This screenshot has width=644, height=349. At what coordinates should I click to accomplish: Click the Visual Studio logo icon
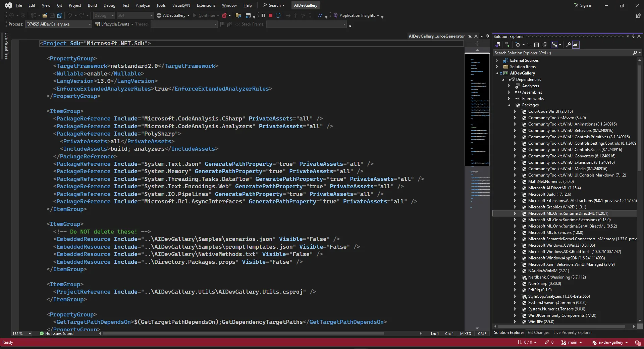click(8, 5)
